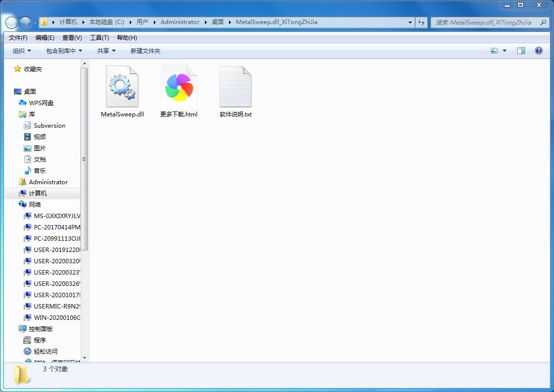Click the Back navigation arrow button
This screenshot has height=392, width=554.
click(x=11, y=23)
